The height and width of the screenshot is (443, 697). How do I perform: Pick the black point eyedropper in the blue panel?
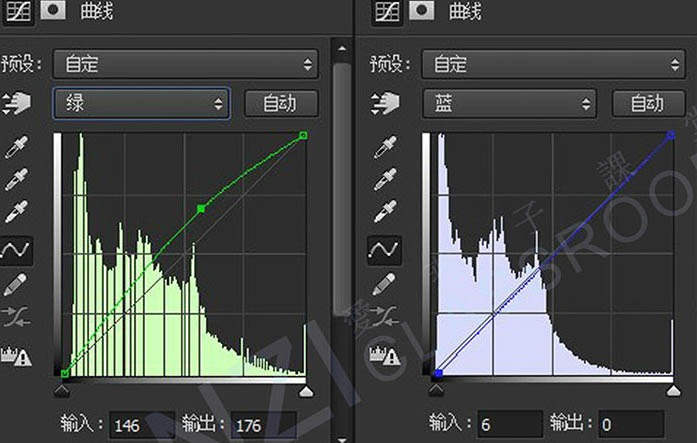(x=385, y=147)
